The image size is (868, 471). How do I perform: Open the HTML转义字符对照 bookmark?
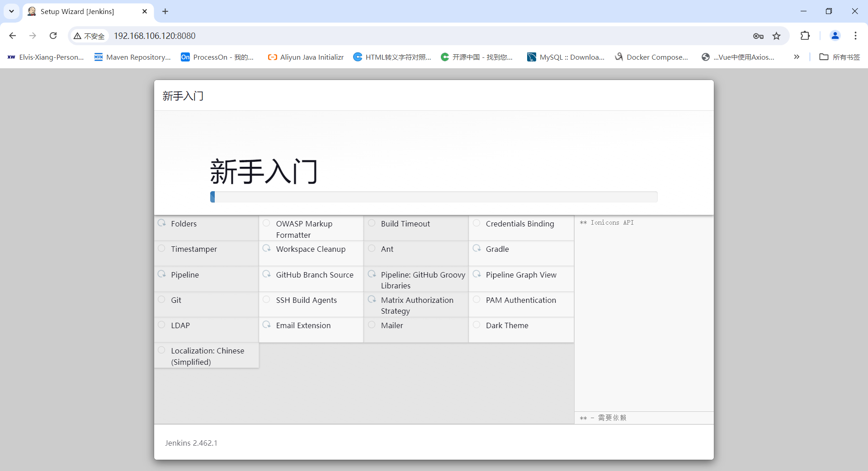[392, 57]
